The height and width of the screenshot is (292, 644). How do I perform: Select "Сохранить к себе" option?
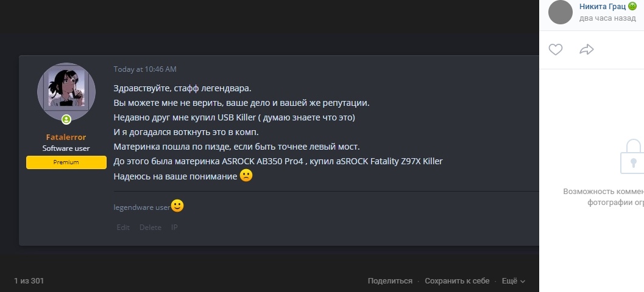(457, 281)
